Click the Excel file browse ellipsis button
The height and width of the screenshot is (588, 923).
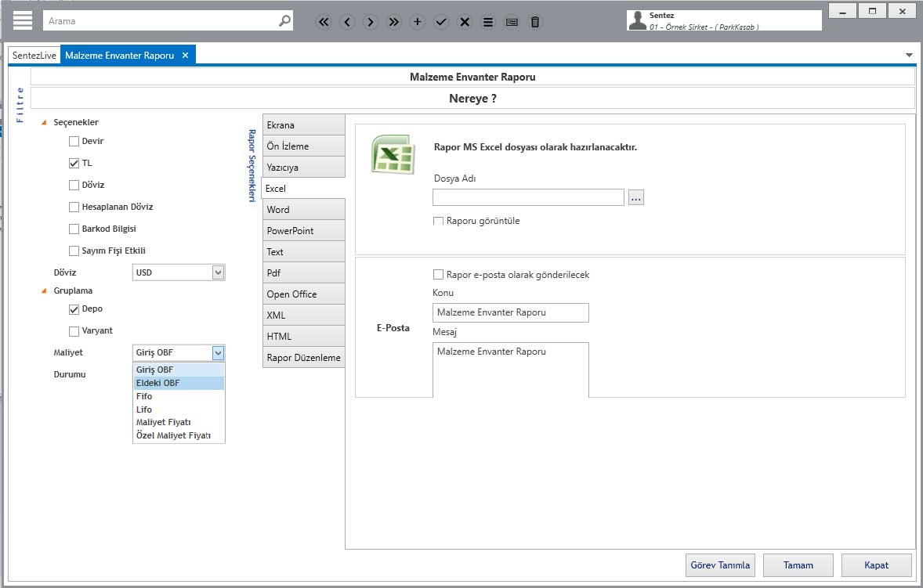(x=635, y=198)
